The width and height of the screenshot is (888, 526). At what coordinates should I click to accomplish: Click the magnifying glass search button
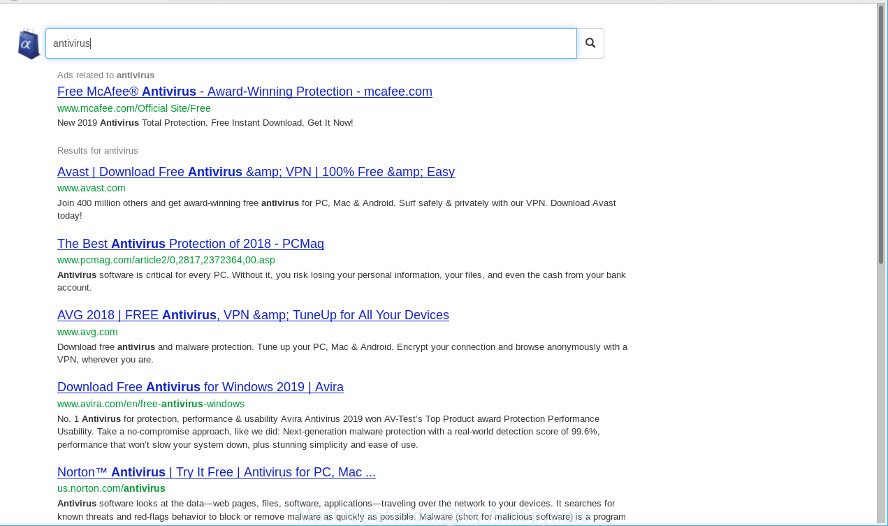(590, 43)
